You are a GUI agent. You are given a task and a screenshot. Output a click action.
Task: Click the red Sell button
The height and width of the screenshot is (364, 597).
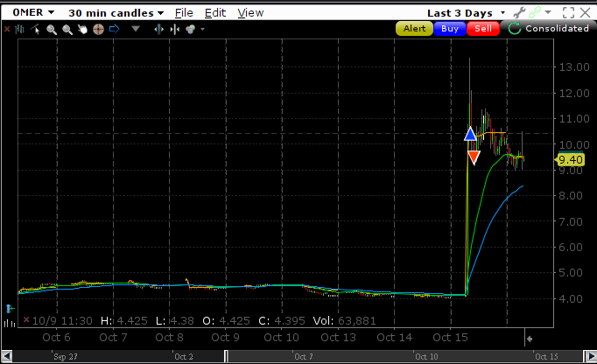click(x=483, y=29)
